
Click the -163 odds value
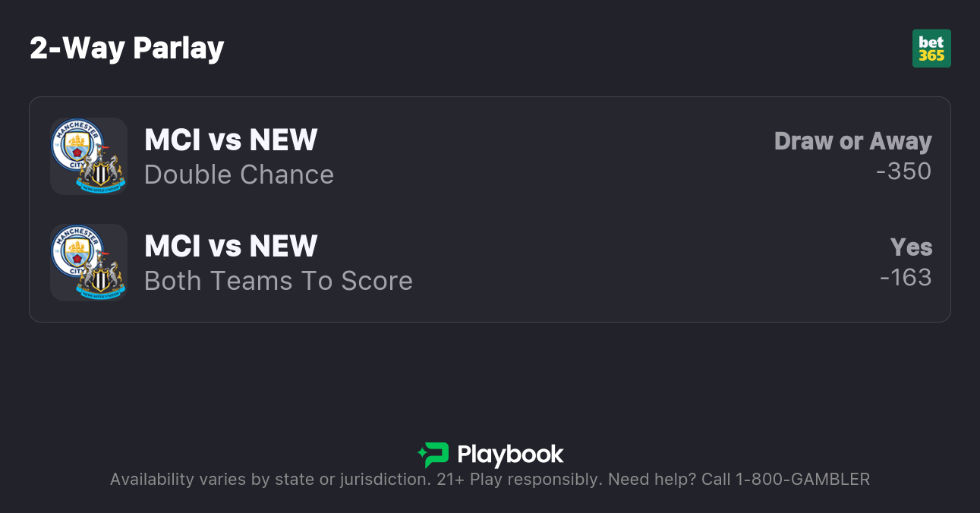point(906,278)
